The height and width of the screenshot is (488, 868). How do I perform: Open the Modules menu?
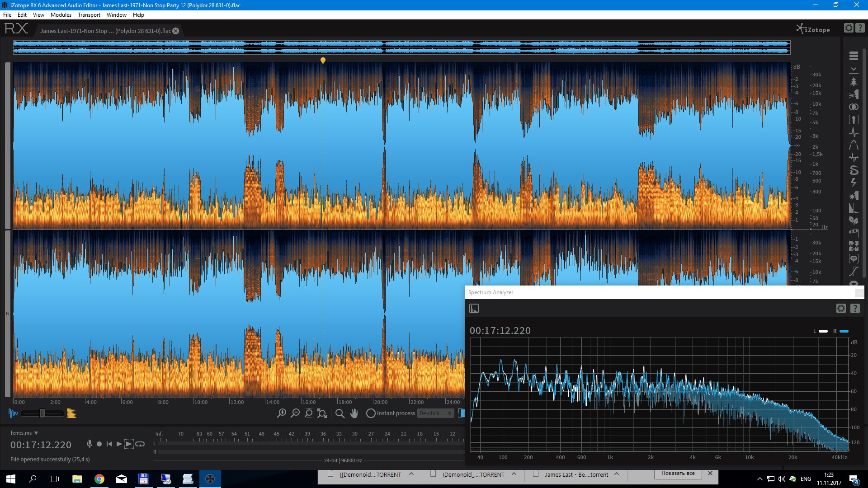pos(61,15)
